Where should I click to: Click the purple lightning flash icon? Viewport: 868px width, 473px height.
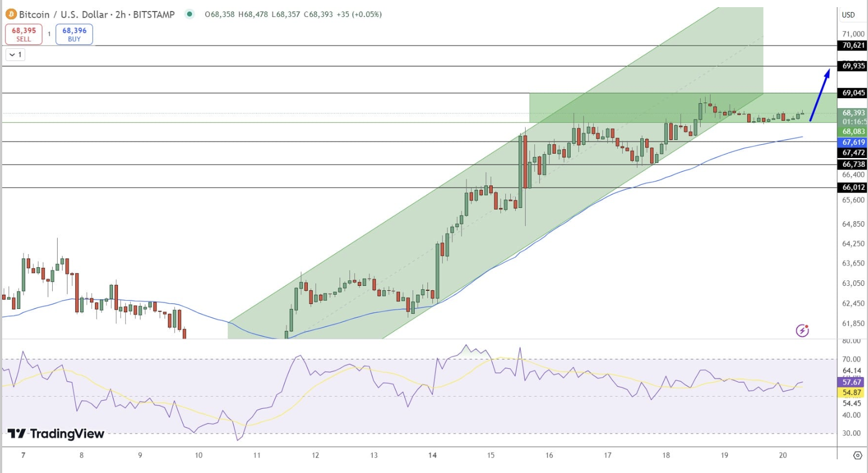pyautogui.click(x=802, y=330)
